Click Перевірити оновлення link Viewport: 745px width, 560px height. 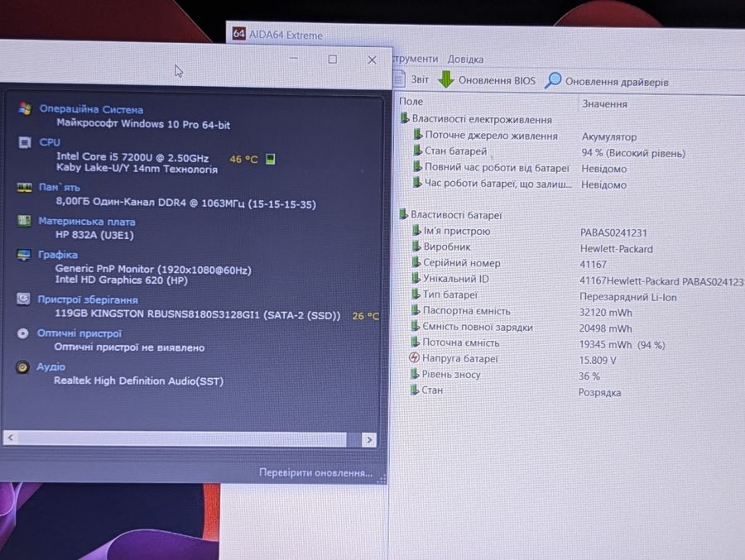(x=315, y=472)
